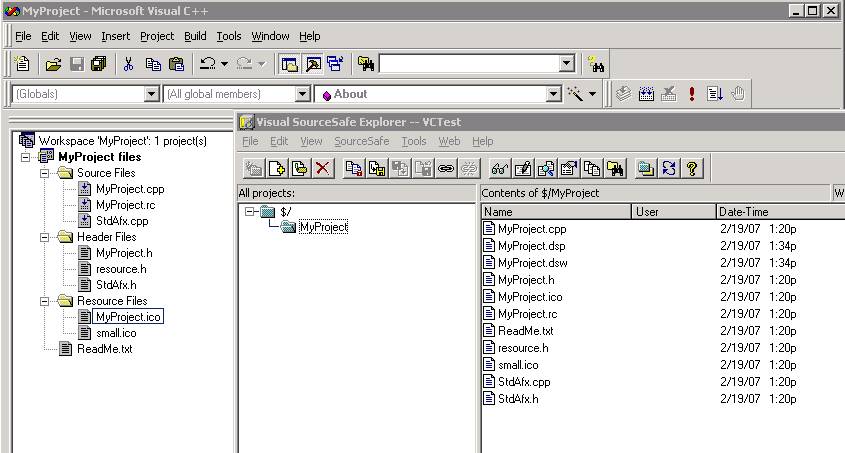Click the View File eyeglasses icon
The image size is (845, 453).
498,168
